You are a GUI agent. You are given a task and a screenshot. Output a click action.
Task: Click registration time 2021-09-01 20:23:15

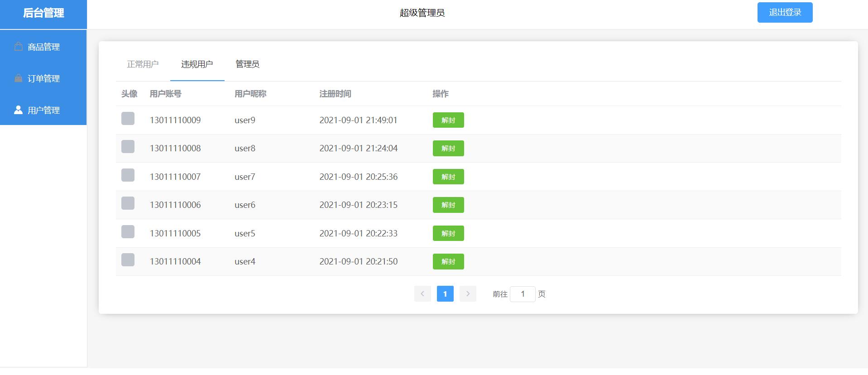(x=358, y=205)
